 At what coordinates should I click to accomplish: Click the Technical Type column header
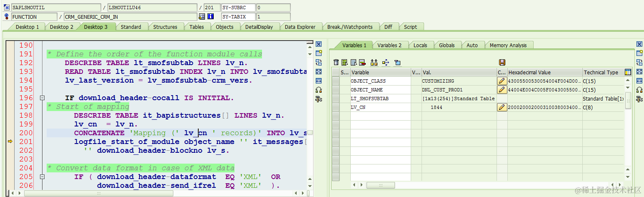click(603, 72)
